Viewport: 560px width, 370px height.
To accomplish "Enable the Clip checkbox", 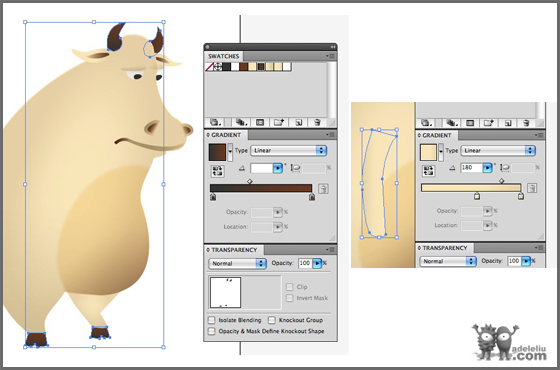I will pyautogui.click(x=290, y=287).
